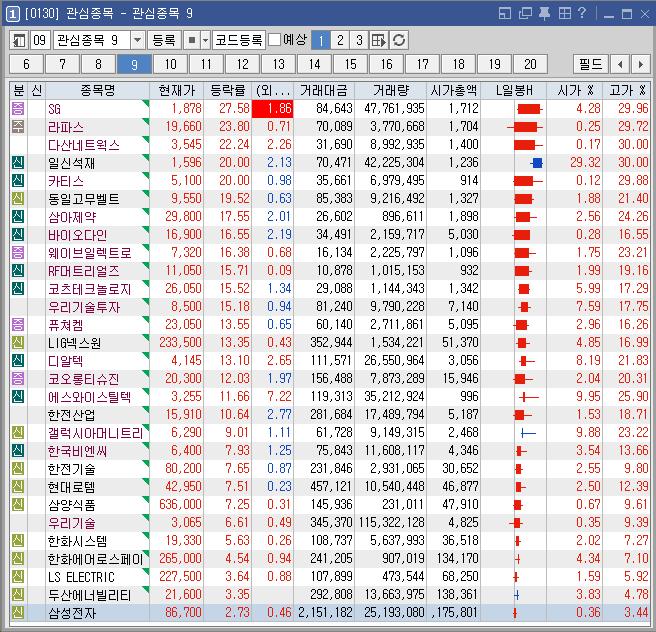Switch to watchlist tab 10
Viewport: 656px width, 632px height.
tap(170, 64)
